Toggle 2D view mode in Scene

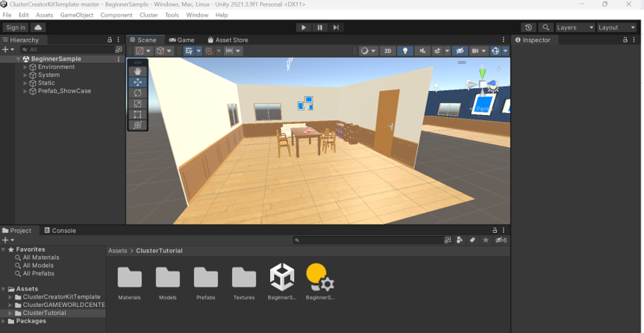[x=387, y=51]
